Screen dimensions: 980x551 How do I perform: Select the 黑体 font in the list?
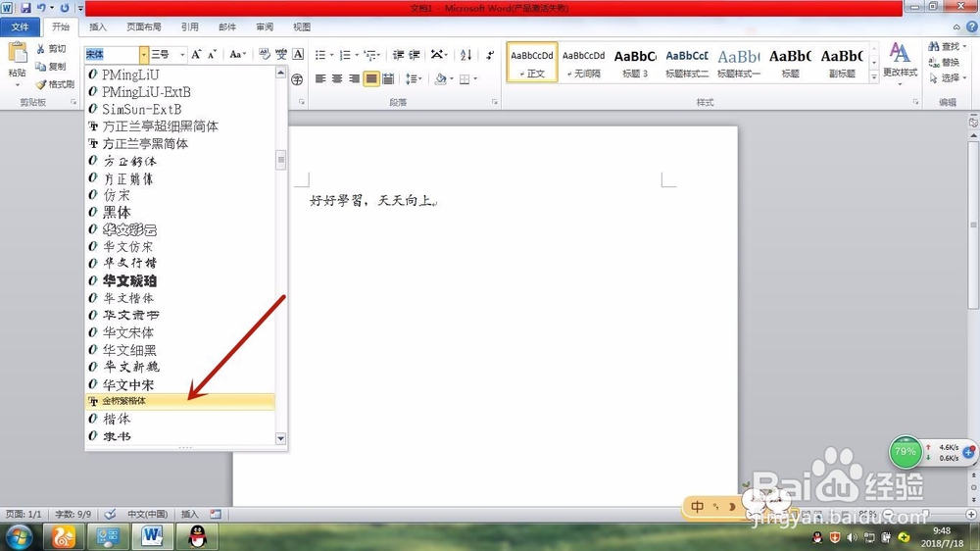coord(180,213)
